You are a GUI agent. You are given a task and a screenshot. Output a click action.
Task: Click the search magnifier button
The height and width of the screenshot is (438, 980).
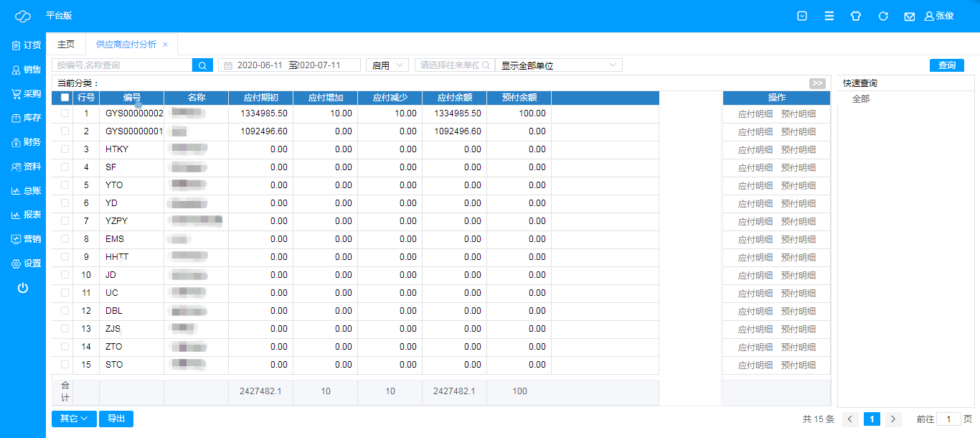(x=202, y=65)
